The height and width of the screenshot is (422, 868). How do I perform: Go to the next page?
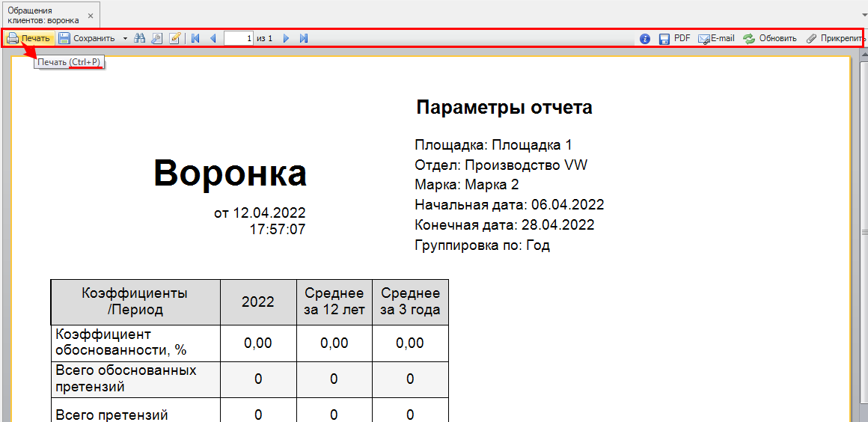pyautogui.click(x=286, y=38)
